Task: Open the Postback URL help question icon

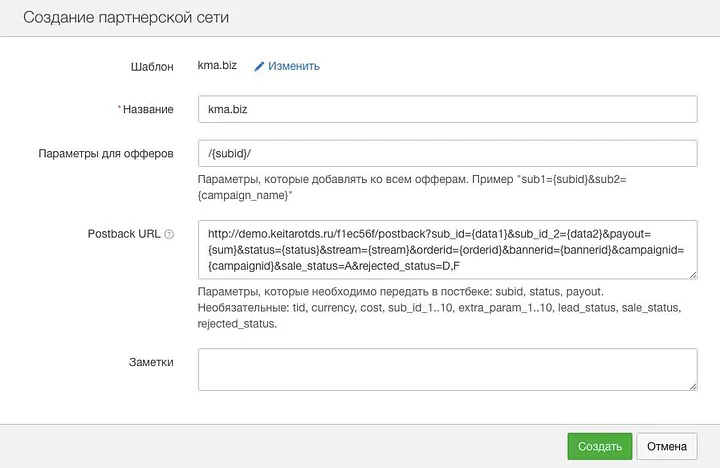Action: 169,234
